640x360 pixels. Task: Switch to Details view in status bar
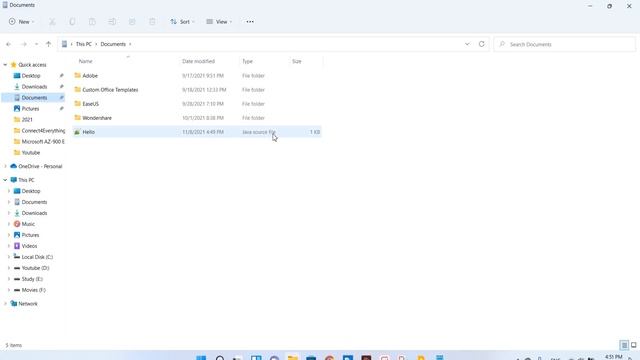pos(624,345)
